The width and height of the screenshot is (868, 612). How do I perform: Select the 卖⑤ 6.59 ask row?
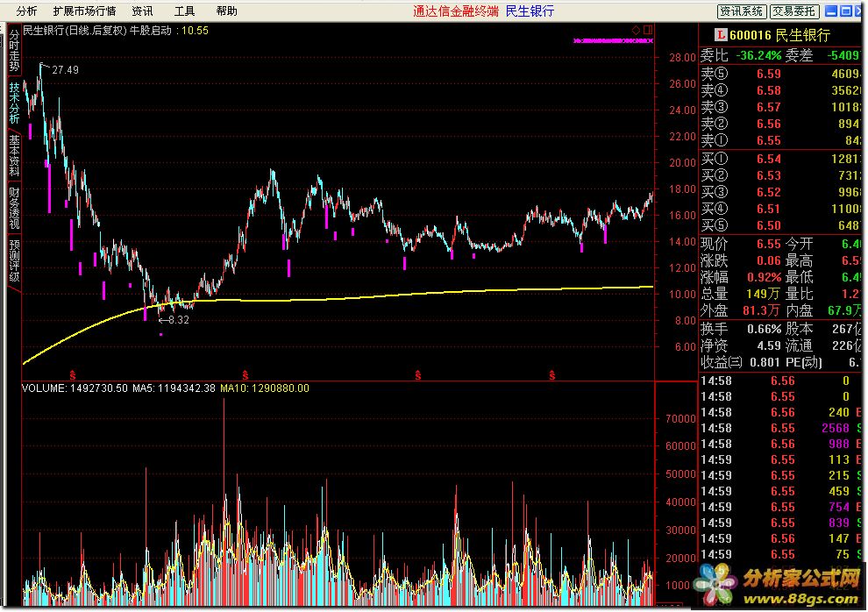point(780,74)
